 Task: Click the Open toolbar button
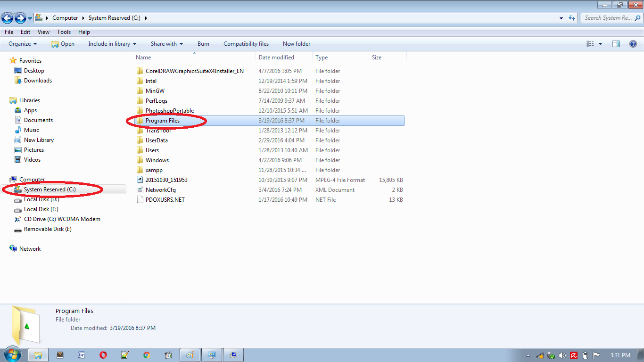coord(63,44)
